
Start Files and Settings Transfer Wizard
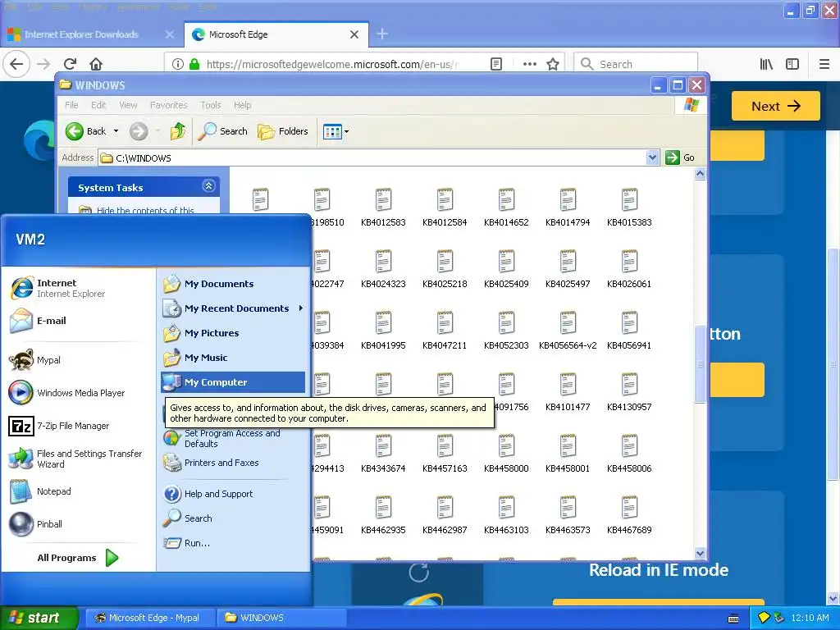point(75,459)
